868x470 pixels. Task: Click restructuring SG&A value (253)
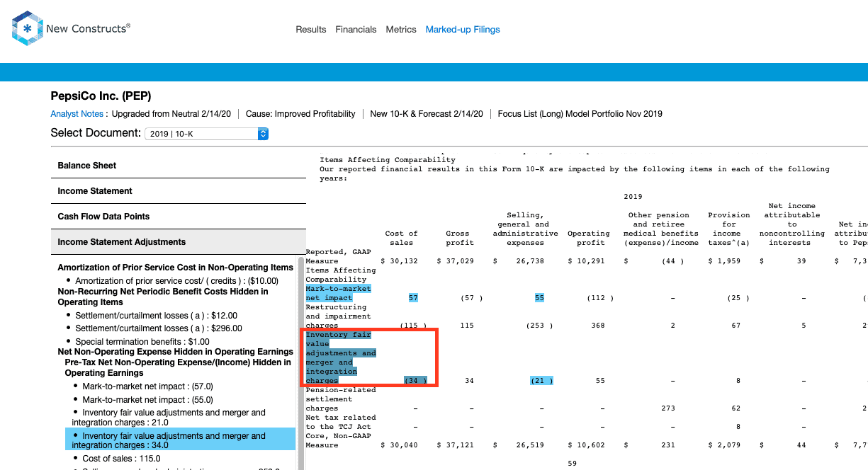click(539, 326)
